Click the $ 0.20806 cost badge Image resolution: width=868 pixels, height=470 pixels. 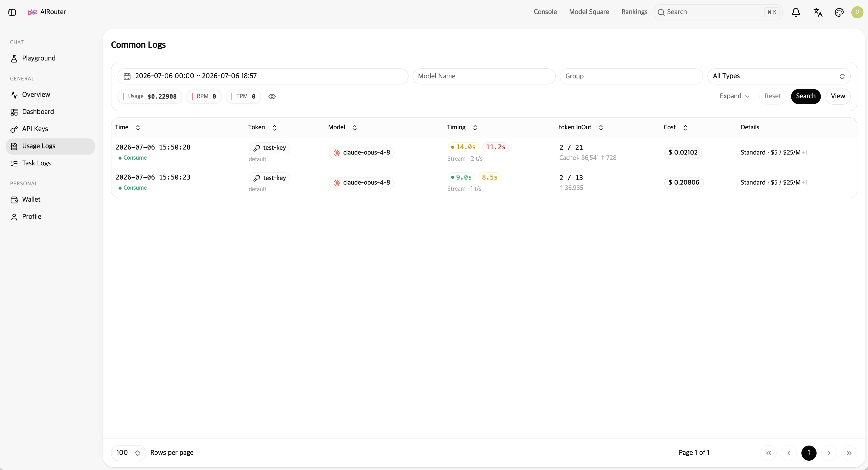(684, 183)
